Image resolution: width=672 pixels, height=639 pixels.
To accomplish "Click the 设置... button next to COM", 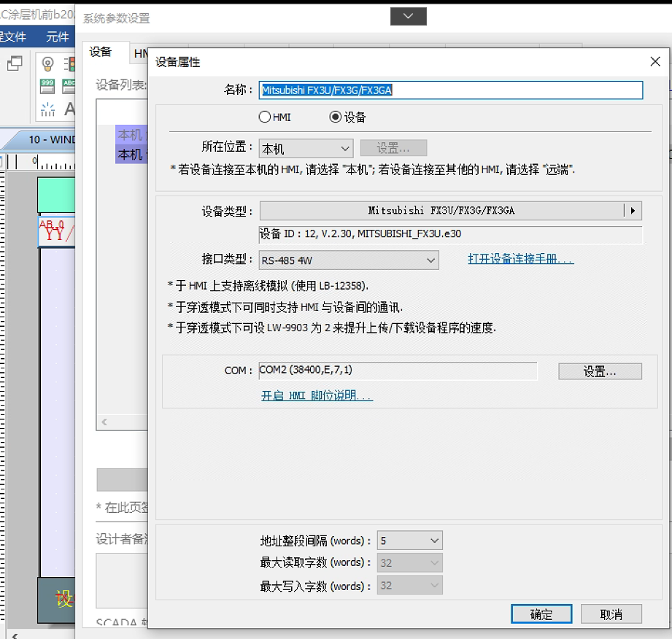I will tap(600, 371).
